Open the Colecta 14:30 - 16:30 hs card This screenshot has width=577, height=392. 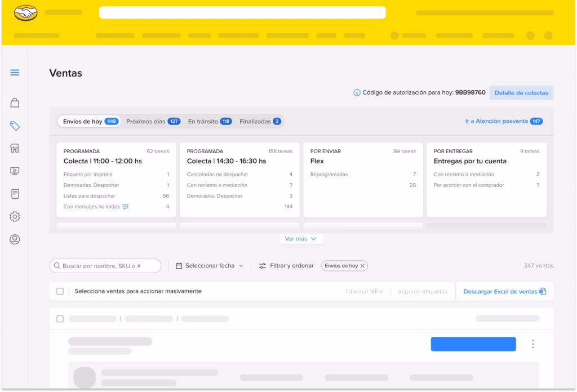[x=239, y=180]
